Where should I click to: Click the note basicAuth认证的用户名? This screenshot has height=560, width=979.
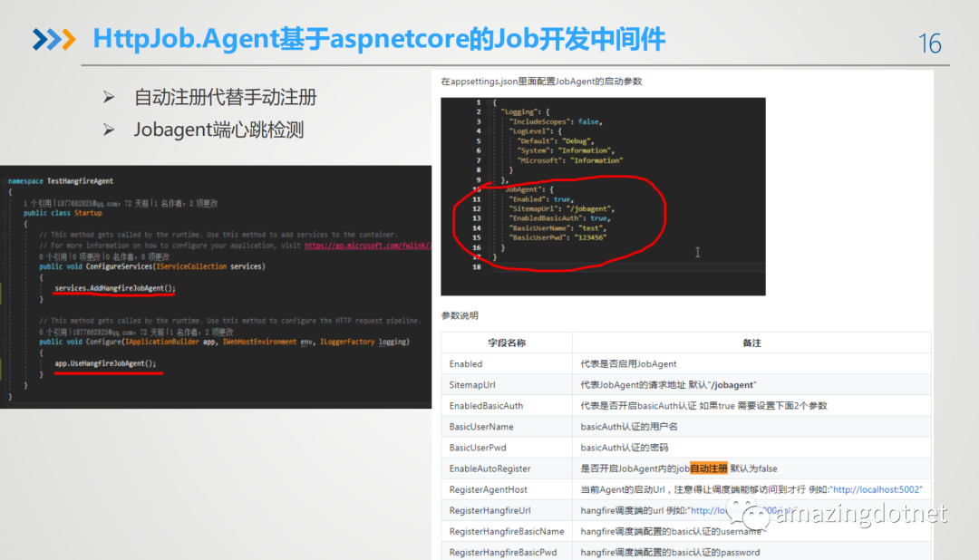click(x=629, y=427)
